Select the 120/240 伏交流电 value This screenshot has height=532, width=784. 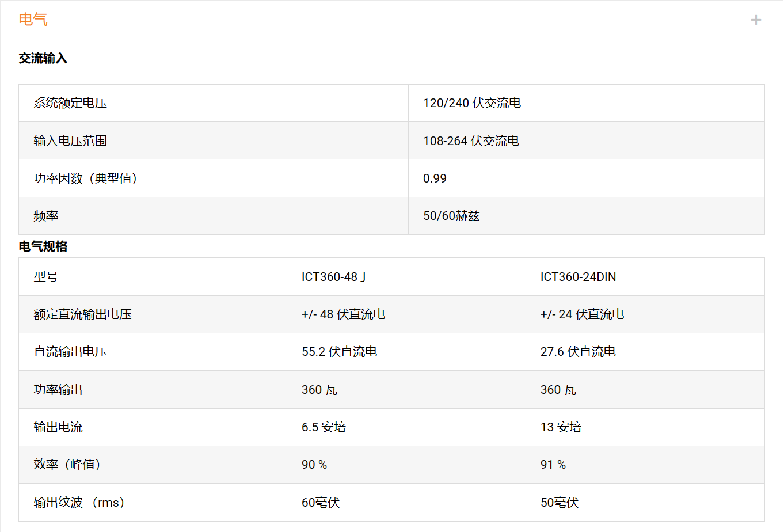(x=472, y=103)
